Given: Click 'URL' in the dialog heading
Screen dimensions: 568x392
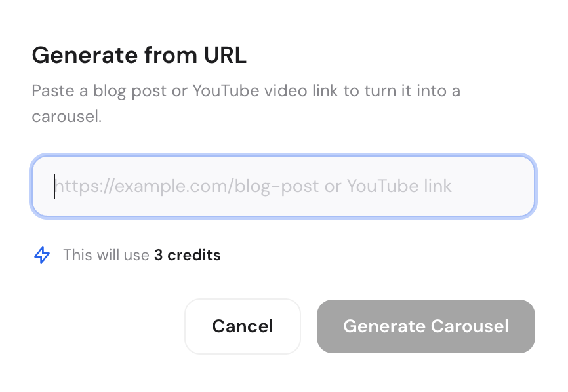Looking at the screenshot, I should tap(225, 55).
